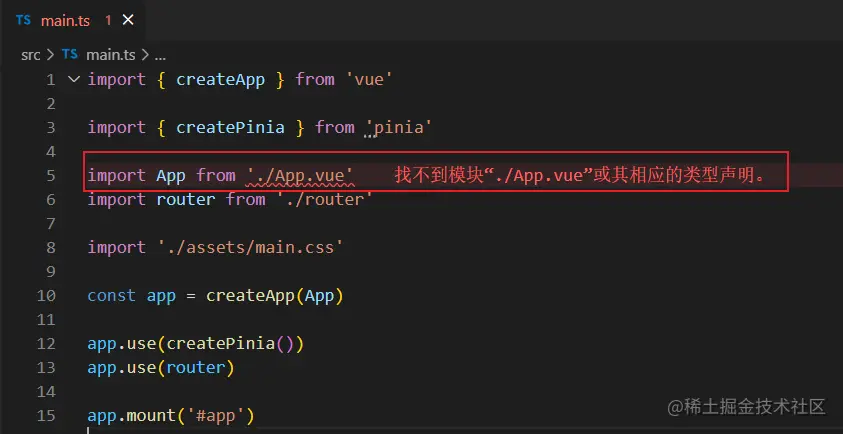
Task: Click the './router' import path
Action: click(x=324, y=200)
